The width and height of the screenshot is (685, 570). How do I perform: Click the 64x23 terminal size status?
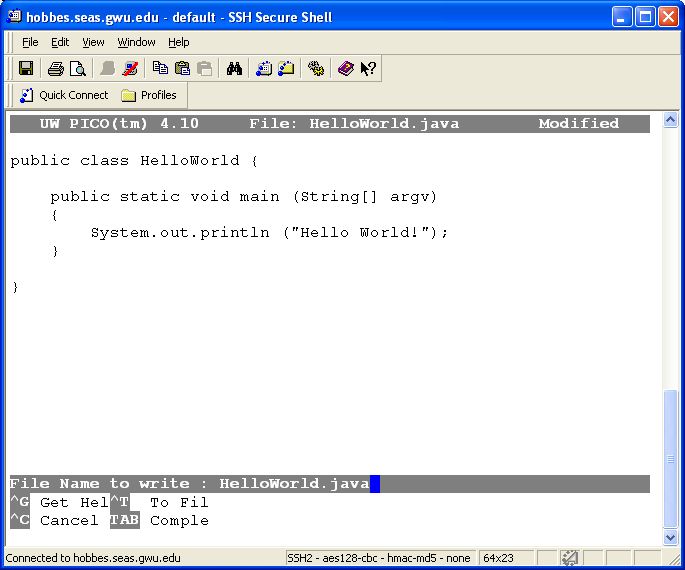pos(498,558)
